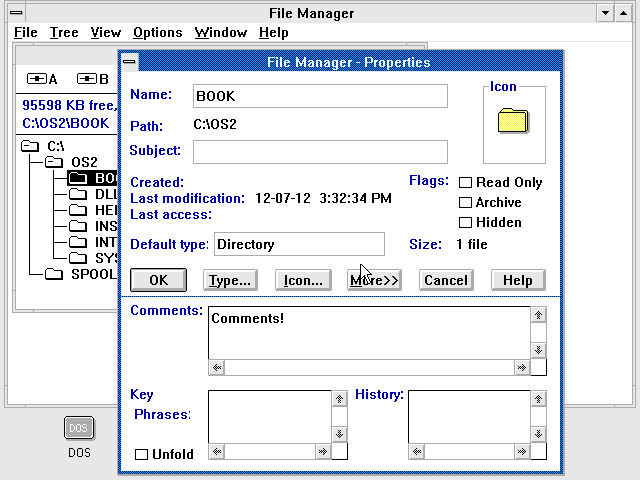
Task: Click Key Phrases scroll right arrow
Action: click(323, 451)
